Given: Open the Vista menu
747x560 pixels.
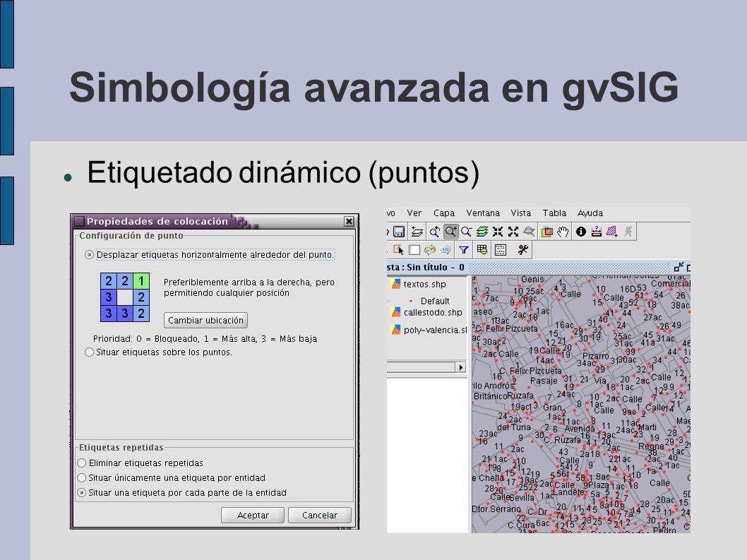Looking at the screenshot, I should (520, 213).
